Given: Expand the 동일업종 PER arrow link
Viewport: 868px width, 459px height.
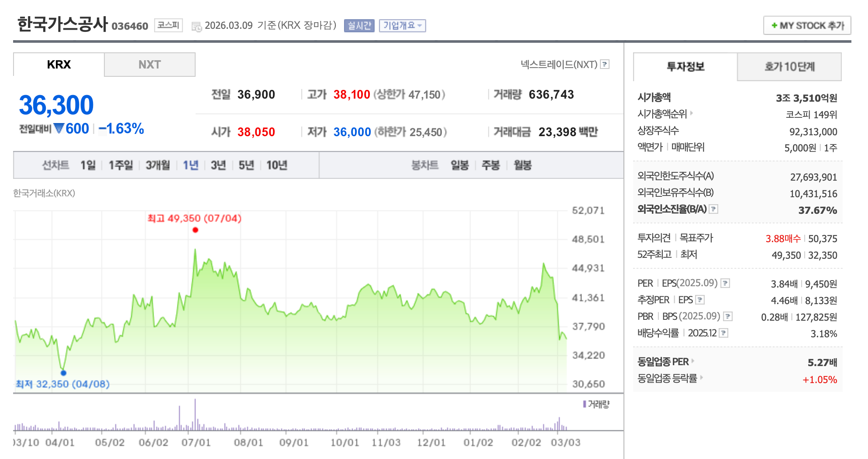Looking at the screenshot, I should [x=693, y=361].
